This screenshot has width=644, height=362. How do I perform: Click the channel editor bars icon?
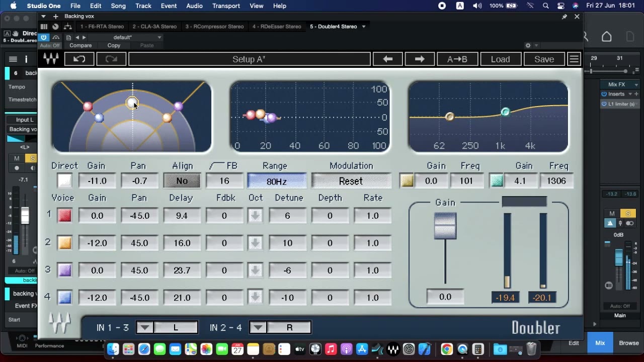pos(44,27)
